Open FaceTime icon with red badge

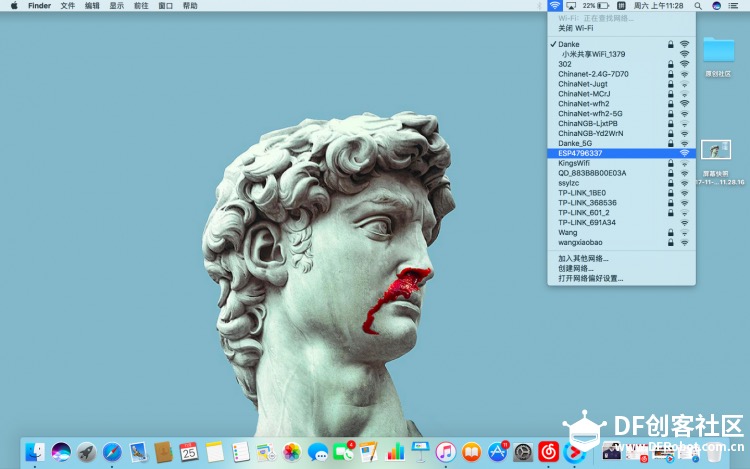click(343, 452)
